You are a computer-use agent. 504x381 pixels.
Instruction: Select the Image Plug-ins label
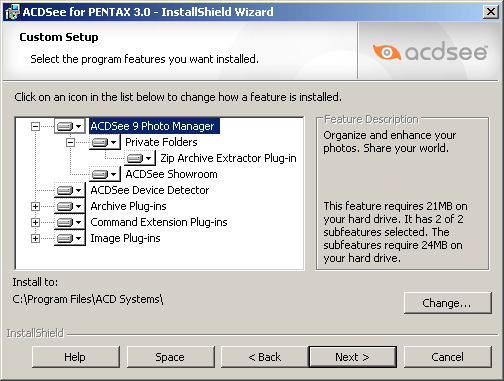[x=125, y=238]
